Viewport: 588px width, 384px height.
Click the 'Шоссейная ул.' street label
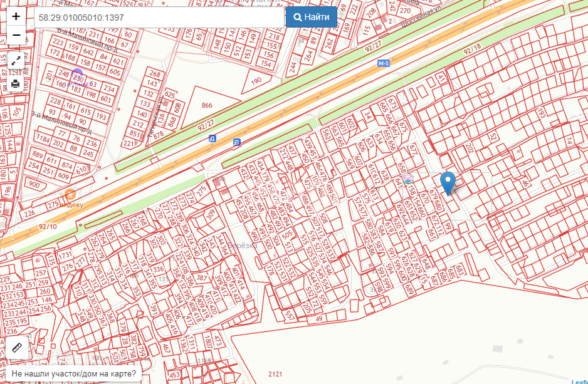click(x=423, y=16)
